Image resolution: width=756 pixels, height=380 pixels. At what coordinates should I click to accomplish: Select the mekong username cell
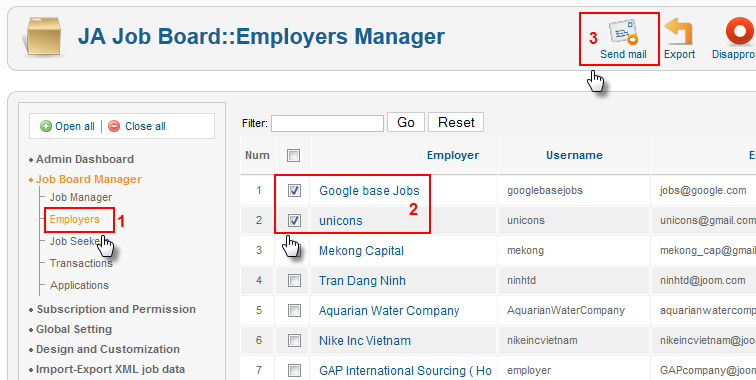(526, 250)
